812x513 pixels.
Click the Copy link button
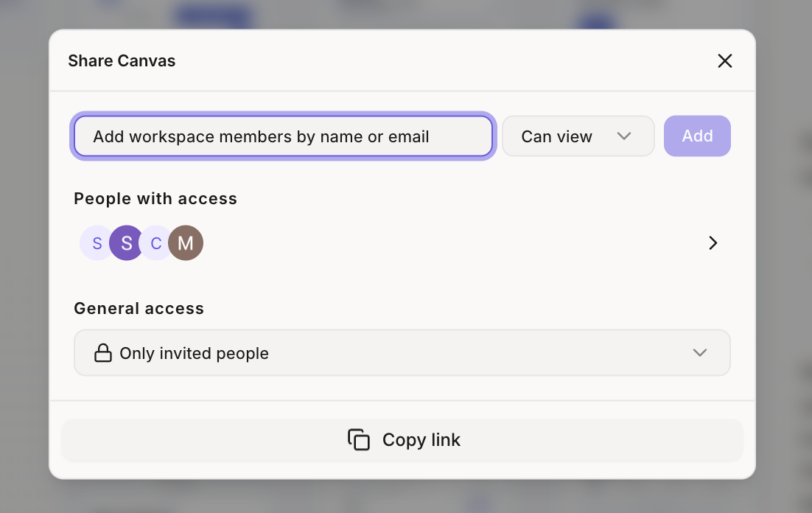click(x=402, y=440)
